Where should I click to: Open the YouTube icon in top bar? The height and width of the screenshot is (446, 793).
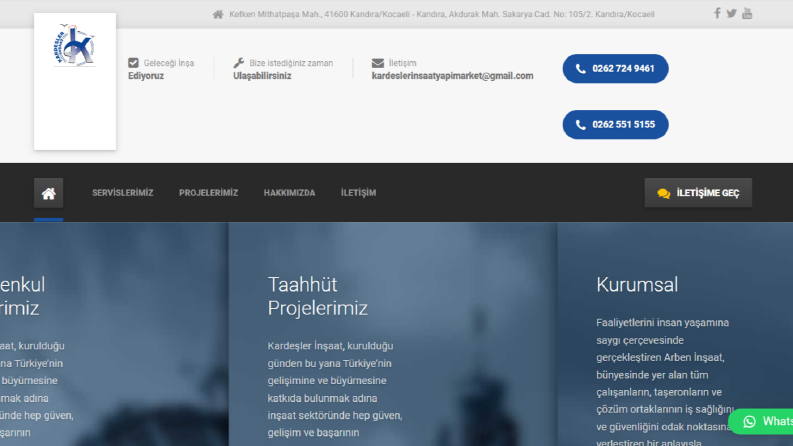click(747, 14)
